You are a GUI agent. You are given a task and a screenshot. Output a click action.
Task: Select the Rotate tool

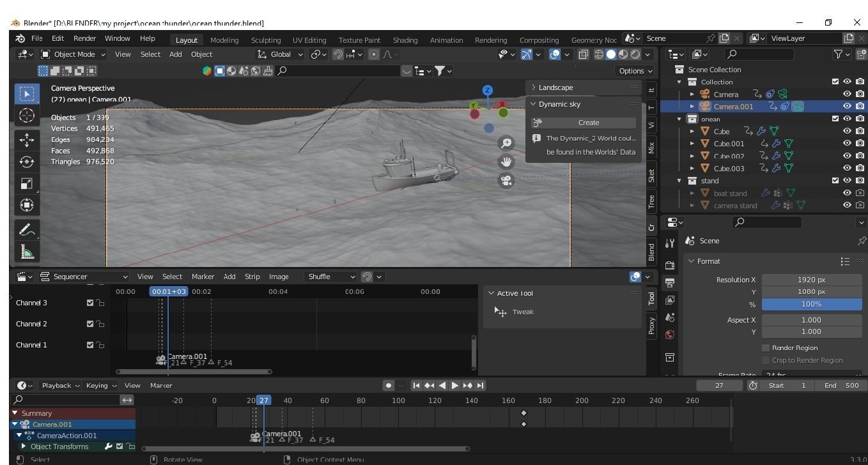tap(27, 162)
